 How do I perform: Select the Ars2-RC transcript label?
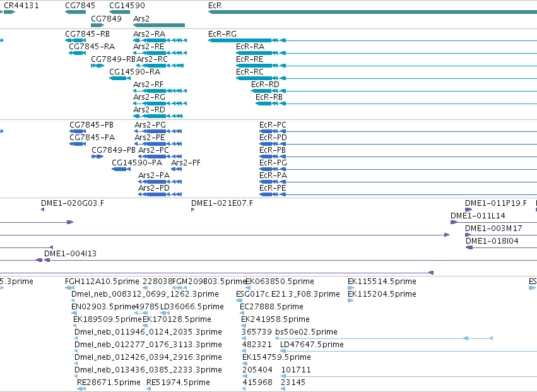152,59
